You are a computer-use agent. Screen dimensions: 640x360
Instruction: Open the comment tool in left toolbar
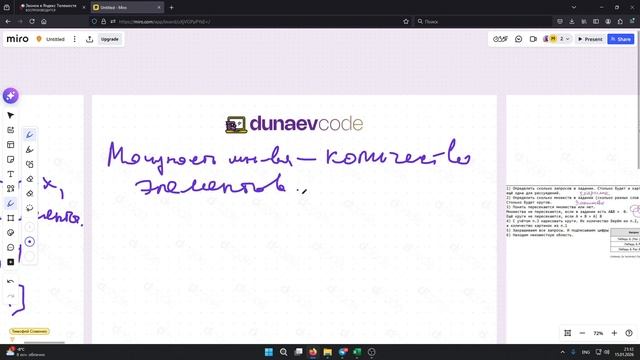[x=11, y=247]
